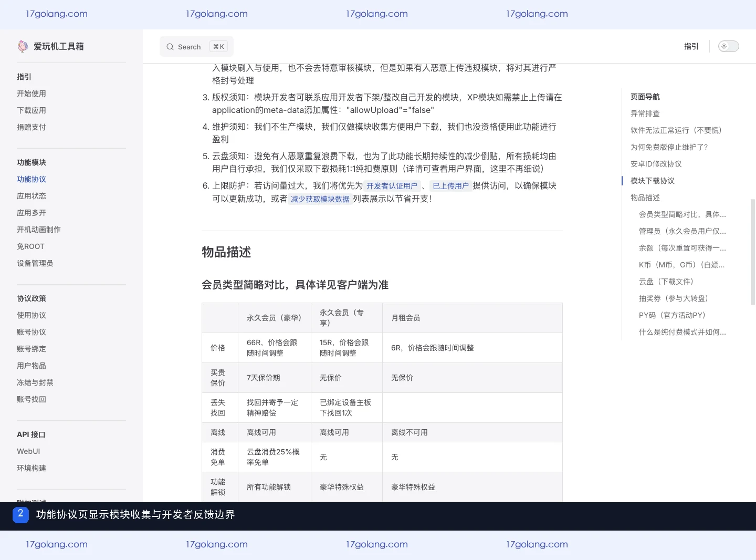Screen dimensions: 756x560
Task: Open 账号绑定 sidebar entry
Action: click(31, 349)
